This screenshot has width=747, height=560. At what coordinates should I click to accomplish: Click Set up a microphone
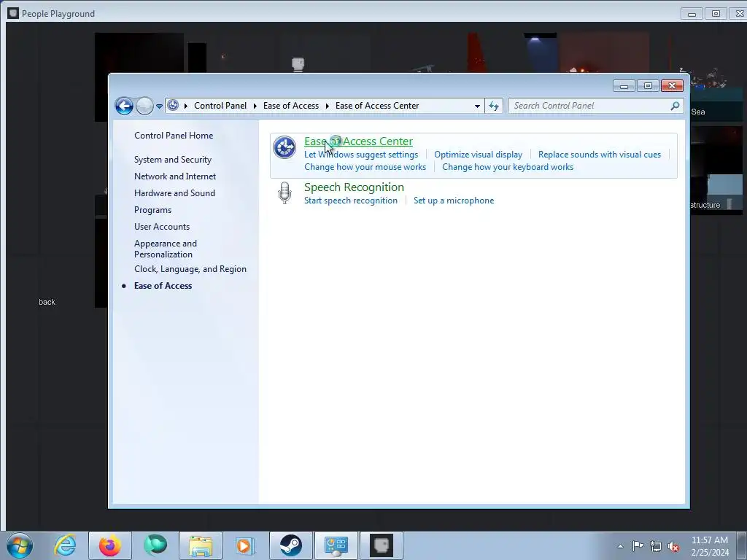pos(454,201)
